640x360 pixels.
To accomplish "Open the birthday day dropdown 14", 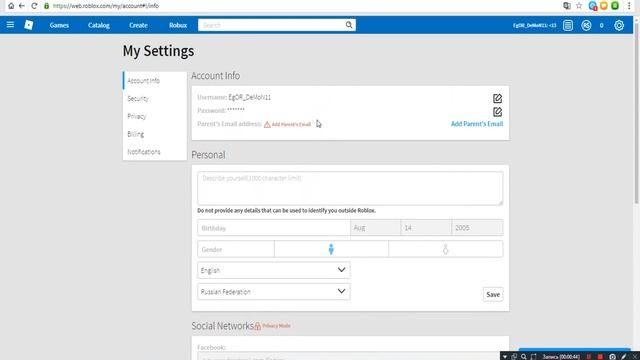I will point(426,228).
